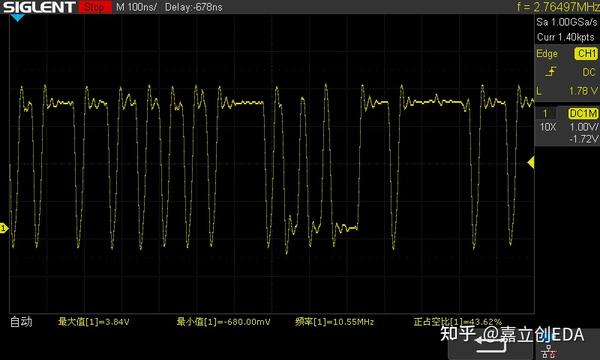Select the blue trigger position marker at top
Viewport: 600px width, 360px height.
pos(17,18)
